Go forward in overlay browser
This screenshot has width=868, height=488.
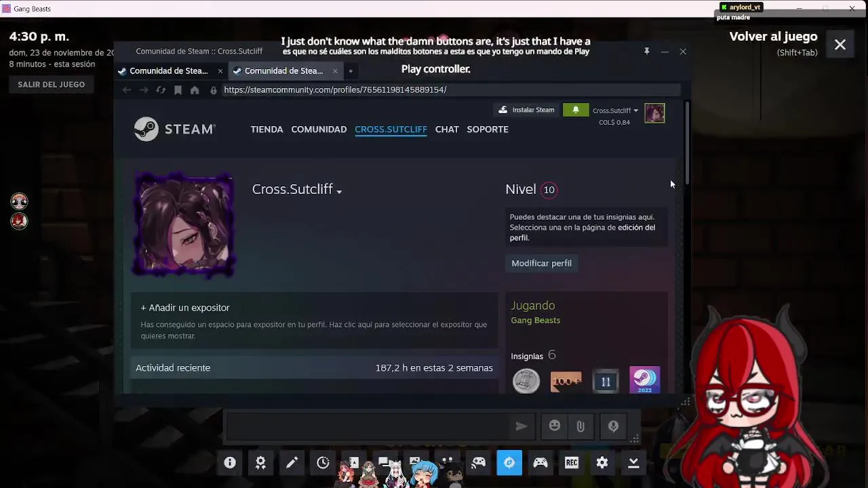(144, 89)
